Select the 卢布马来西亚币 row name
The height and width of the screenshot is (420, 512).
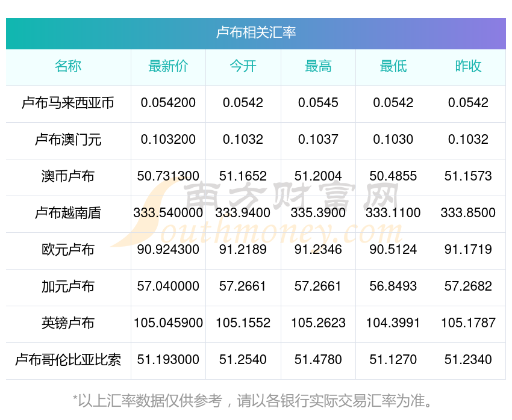(x=68, y=103)
